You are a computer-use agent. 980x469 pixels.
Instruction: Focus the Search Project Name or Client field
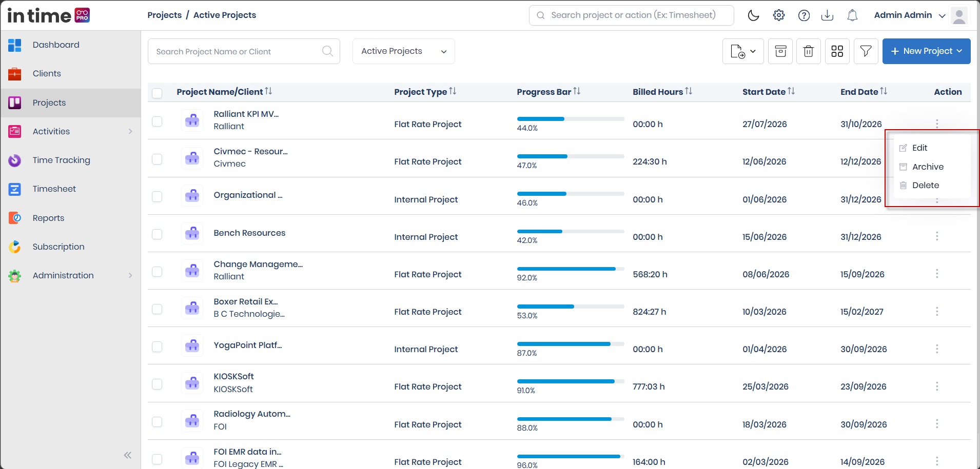click(x=244, y=51)
